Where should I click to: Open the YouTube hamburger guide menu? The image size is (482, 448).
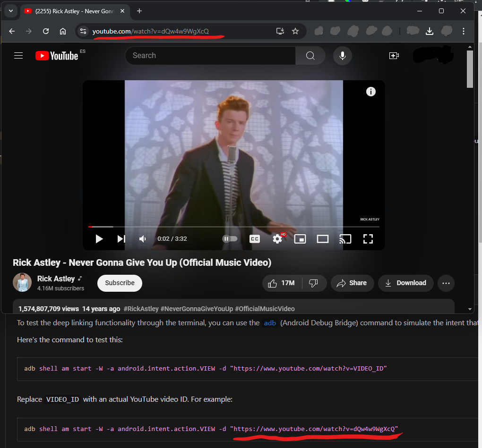point(18,56)
